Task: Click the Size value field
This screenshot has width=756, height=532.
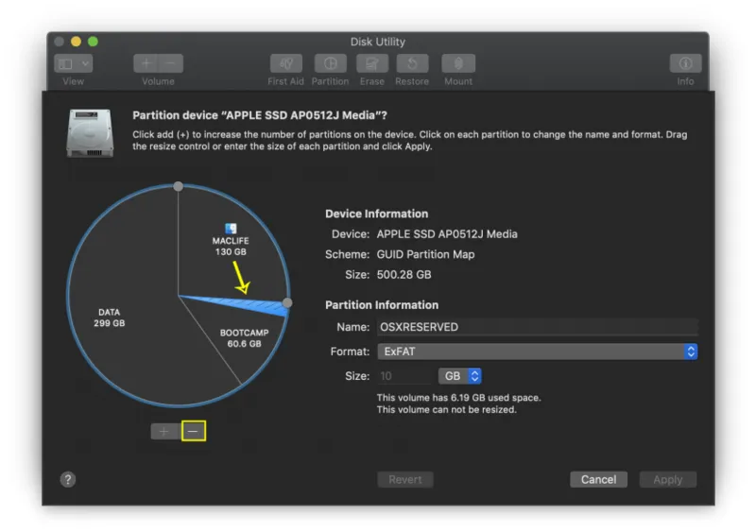Action: tap(404, 376)
